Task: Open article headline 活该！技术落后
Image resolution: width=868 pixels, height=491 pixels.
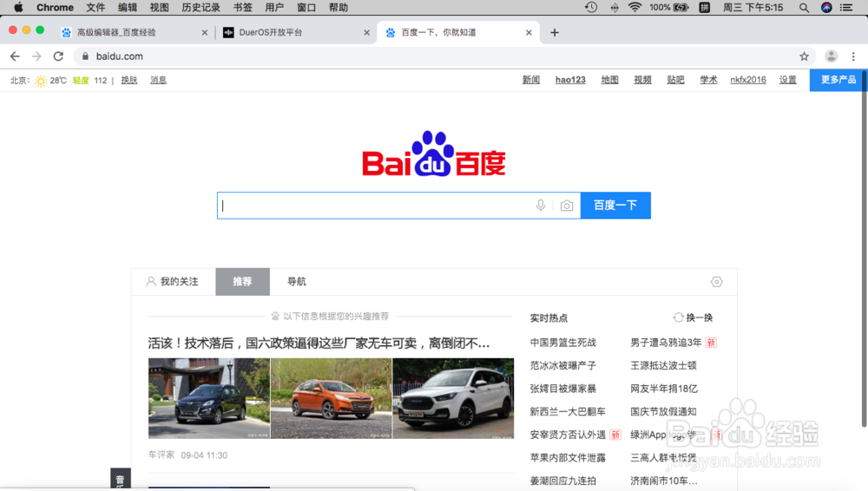Action: (x=319, y=344)
